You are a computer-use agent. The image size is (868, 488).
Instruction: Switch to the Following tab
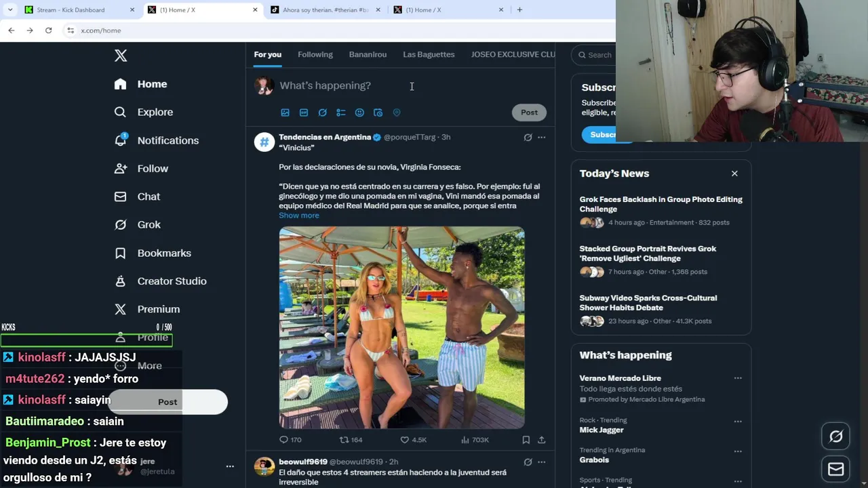pyautogui.click(x=315, y=54)
